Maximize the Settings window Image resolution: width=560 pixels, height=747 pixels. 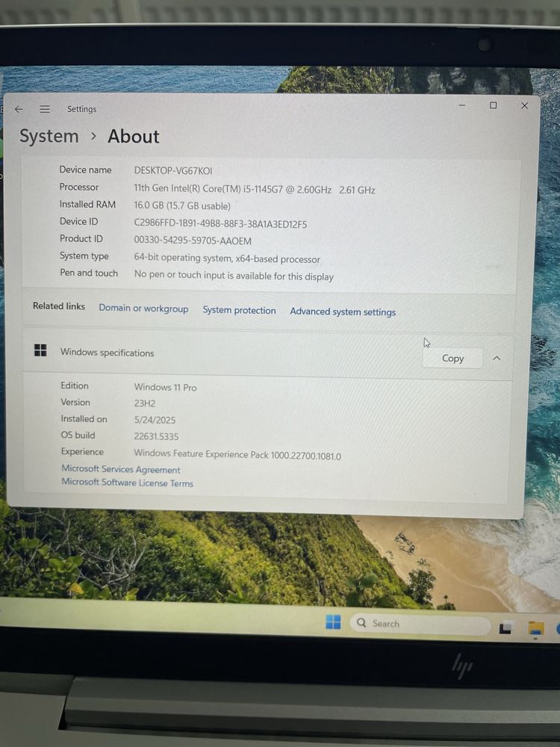pyautogui.click(x=494, y=105)
